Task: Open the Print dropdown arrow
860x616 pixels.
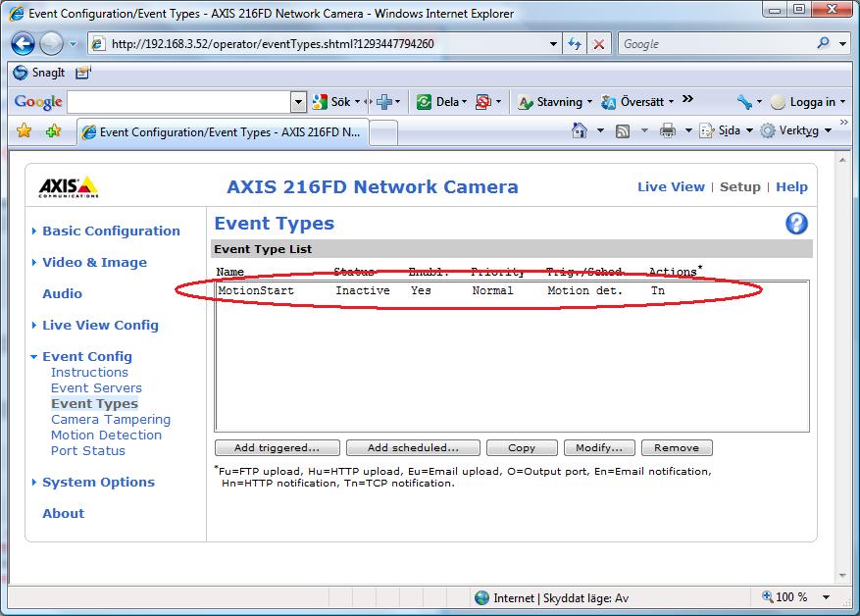Action: pyautogui.click(x=687, y=130)
